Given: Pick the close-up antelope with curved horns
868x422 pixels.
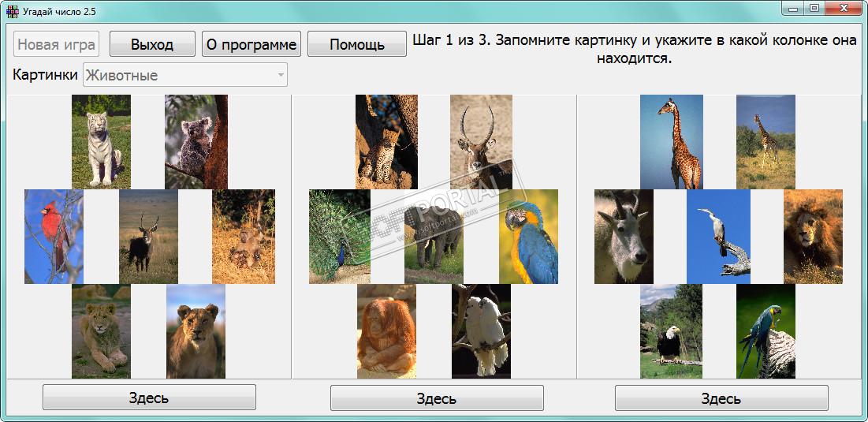Looking at the screenshot, I should click(x=481, y=142).
